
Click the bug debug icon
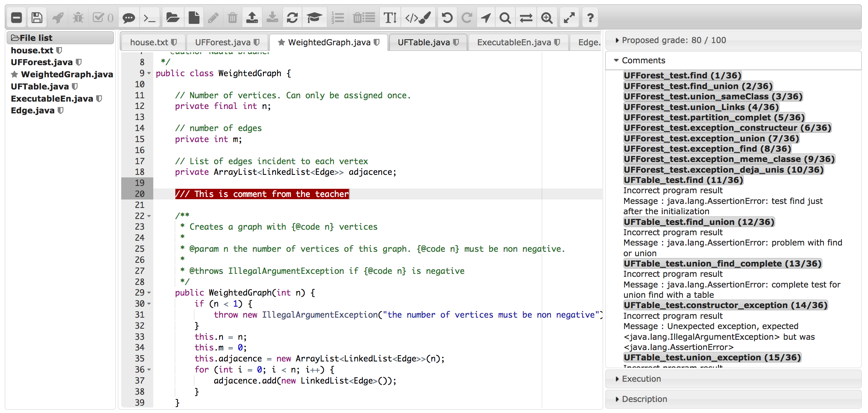coord(78,18)
